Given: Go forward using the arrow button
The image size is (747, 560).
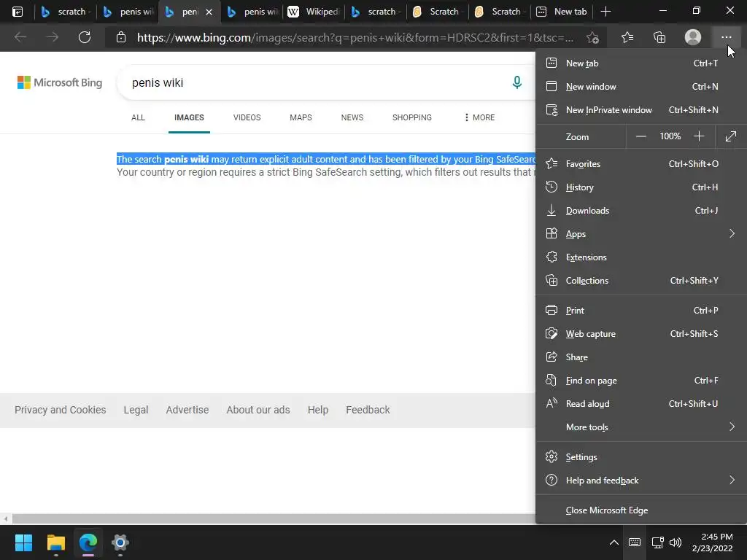Looking at the screenshot, I should (x=53, y=37).
